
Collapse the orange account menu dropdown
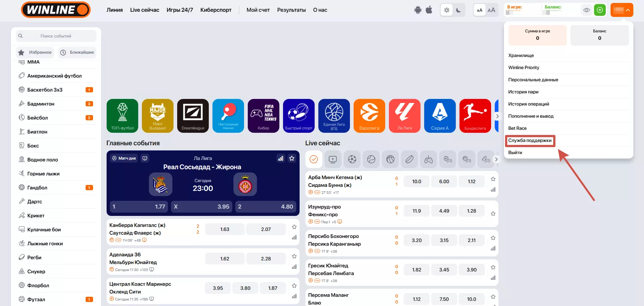[622, 10]
